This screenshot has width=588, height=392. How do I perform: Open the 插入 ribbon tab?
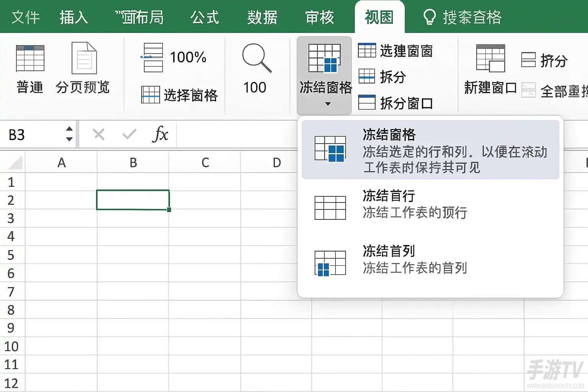[x=74, y=17]
